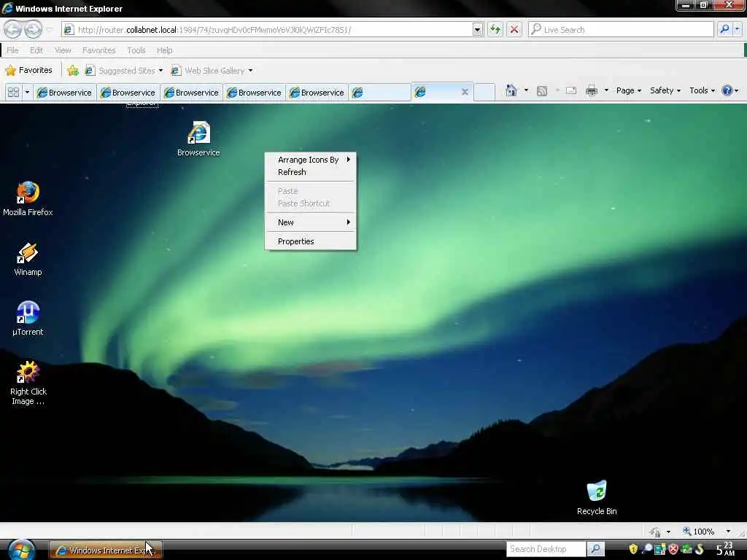Go forward with the Forward arrow button
Image resolution: width=747 pixels, height=560 pixels.
tap(33, 29)
